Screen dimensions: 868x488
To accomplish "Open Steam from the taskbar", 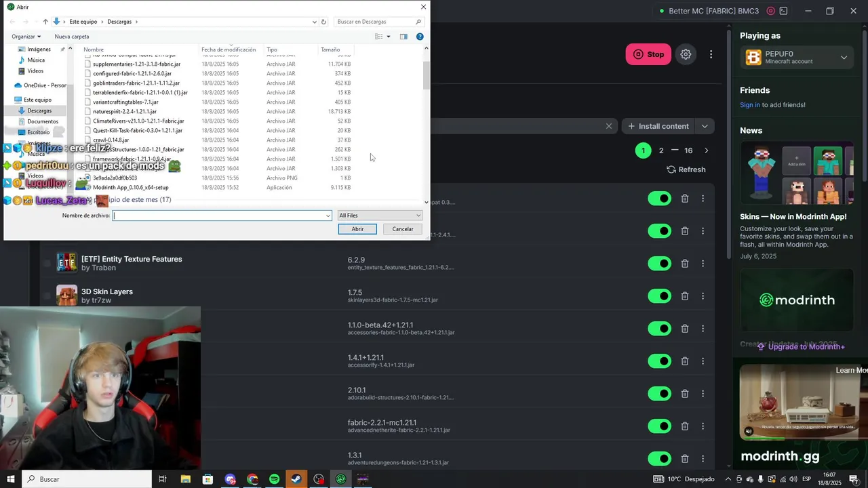I will point(296,479).
